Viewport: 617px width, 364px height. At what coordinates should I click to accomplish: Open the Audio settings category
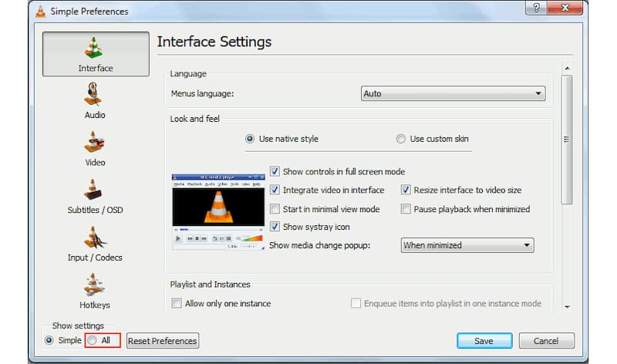pyautogui.click(x=95, y=101)
